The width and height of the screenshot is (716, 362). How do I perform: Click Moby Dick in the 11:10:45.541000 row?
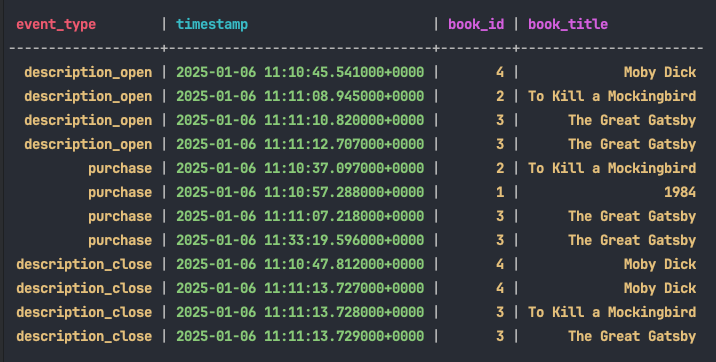point(660,72)
